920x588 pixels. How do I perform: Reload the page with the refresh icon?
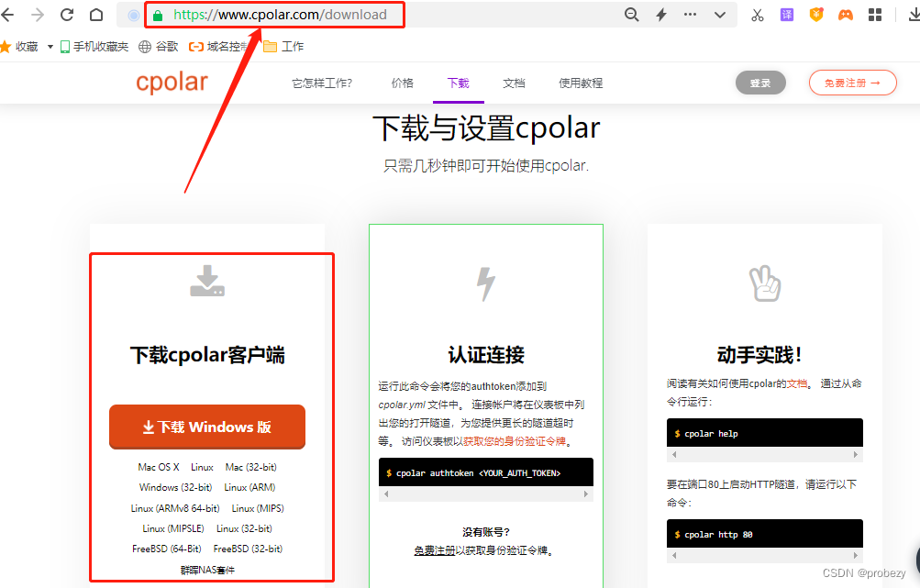click(67, 15)
